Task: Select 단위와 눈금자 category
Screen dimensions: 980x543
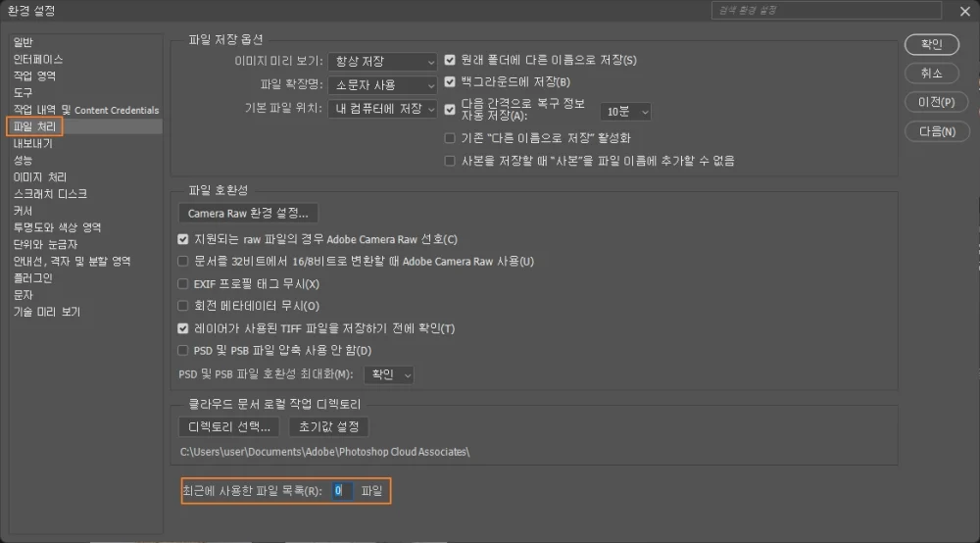Action: tap(46, 244)
